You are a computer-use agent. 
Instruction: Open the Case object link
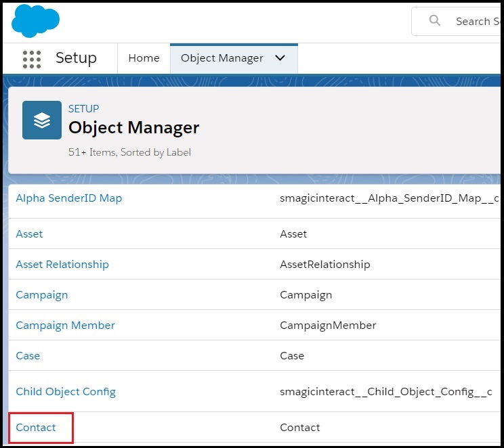pyautogui.click(x=28, y=356)
